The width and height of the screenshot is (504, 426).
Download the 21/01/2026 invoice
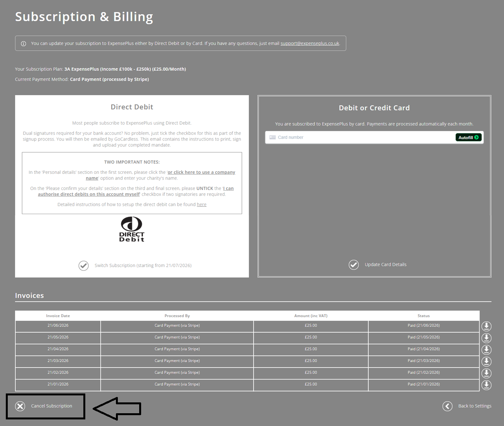[x=486, y=385]
